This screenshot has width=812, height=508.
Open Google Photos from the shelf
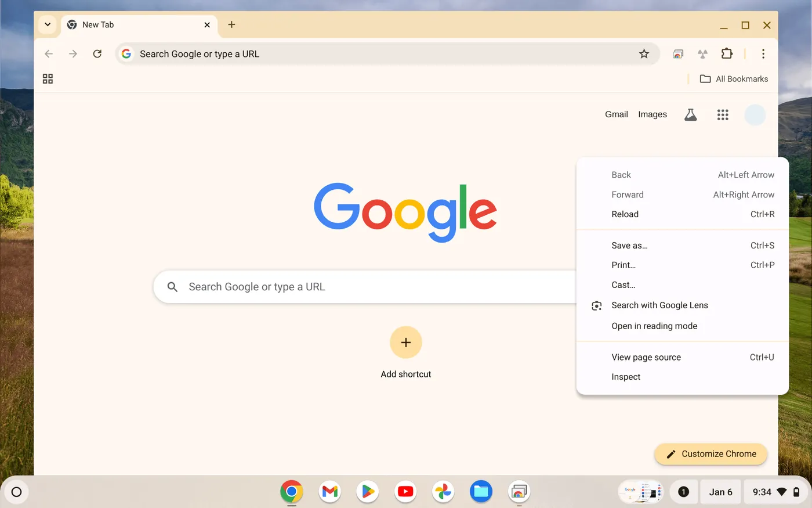(x=443, y=492)
